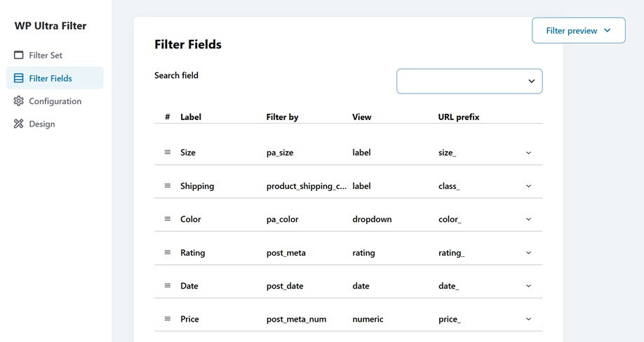
Task: Go to the Configuration menu item
Action: click(x=55, y=101)
